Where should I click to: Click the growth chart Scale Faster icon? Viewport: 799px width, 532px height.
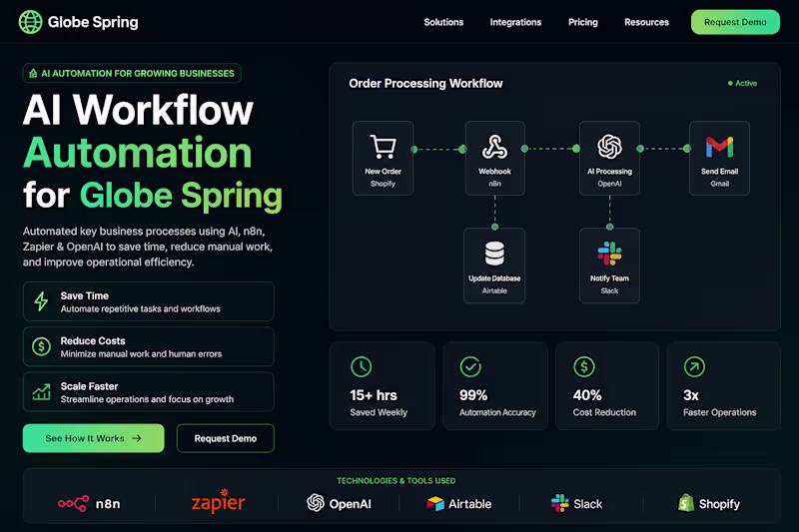41,391
